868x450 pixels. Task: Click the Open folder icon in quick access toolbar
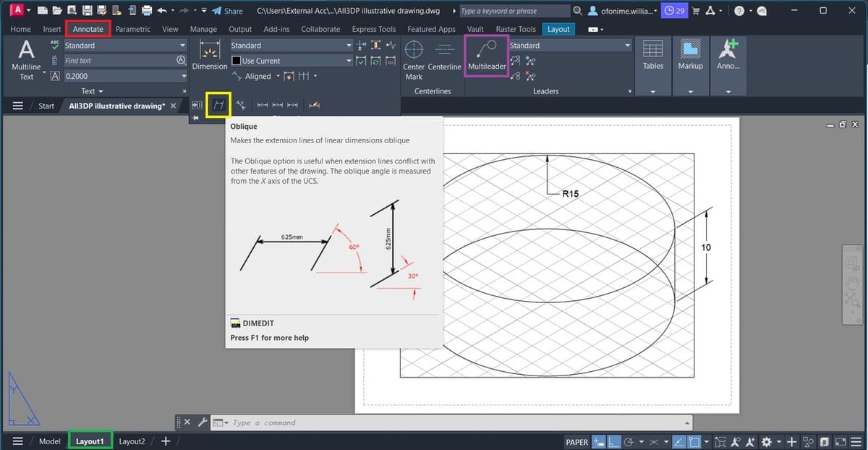click(56, 11)
